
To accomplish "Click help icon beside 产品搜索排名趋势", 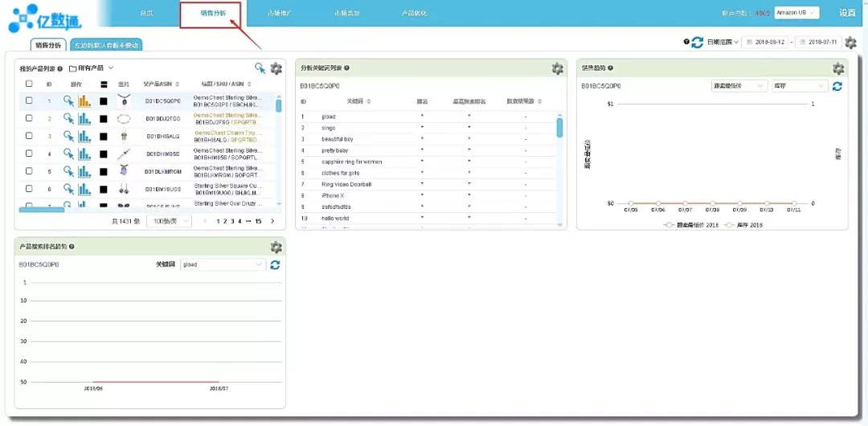I will (x=72, y=247).
